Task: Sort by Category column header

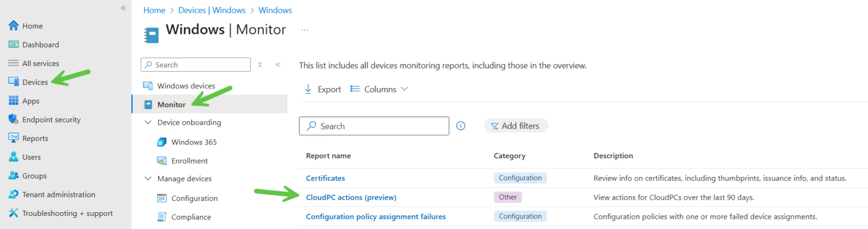Action: pos(510,156)
